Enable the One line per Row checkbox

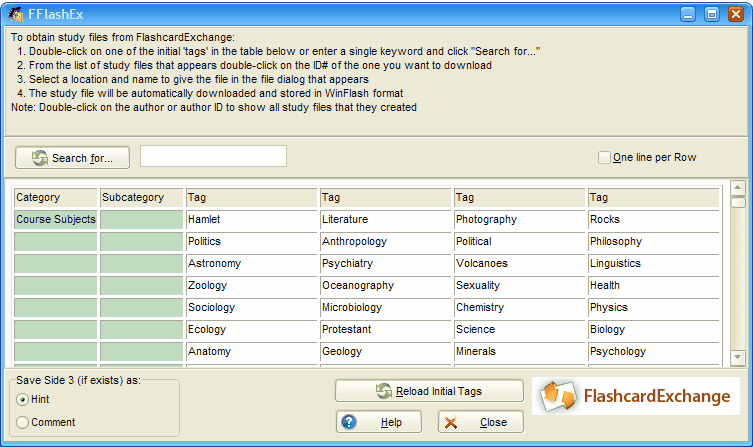click(604, 157)
